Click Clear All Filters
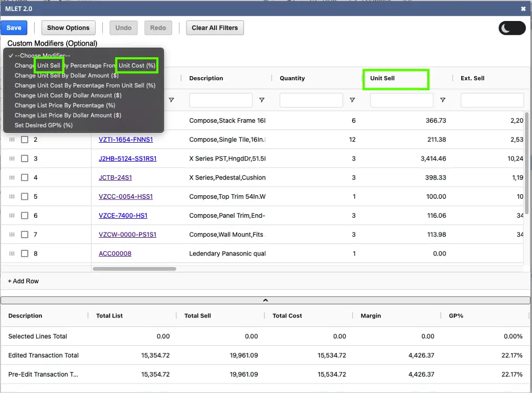Viewport: 532px width, 393px height. point(215,28)
